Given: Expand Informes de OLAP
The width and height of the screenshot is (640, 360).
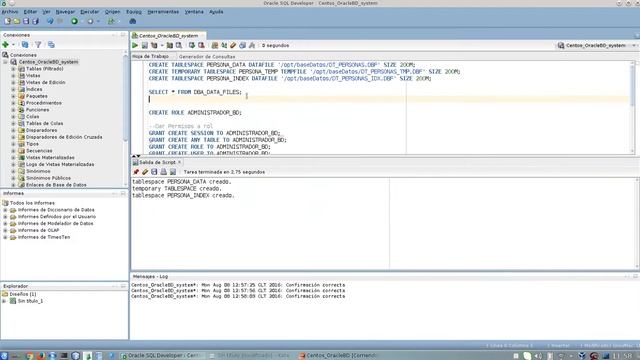Looking at the screenshot, I should (x=5, y=230).
